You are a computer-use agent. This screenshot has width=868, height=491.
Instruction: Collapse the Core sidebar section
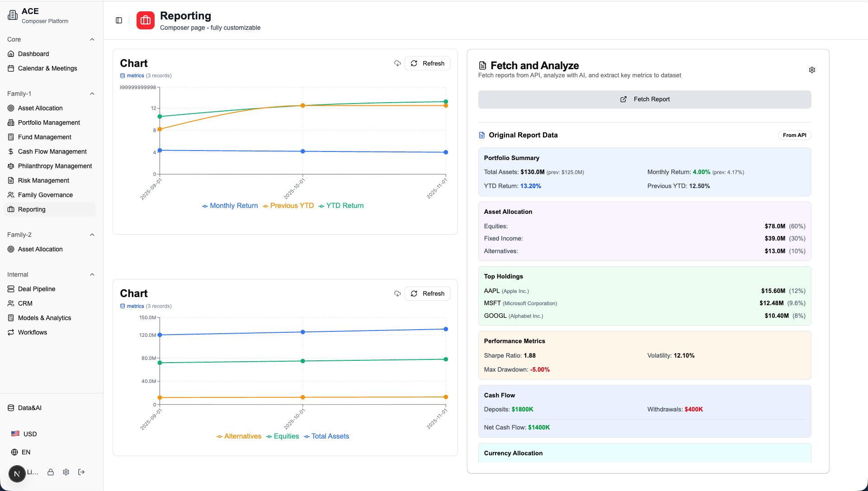point(92,39)
